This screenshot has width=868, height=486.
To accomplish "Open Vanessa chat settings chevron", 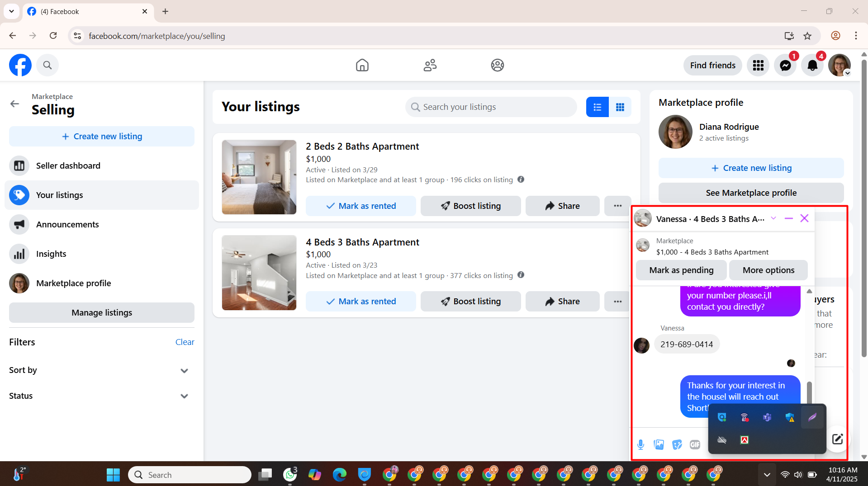I will pyautogui.click(x=773, y=218).
